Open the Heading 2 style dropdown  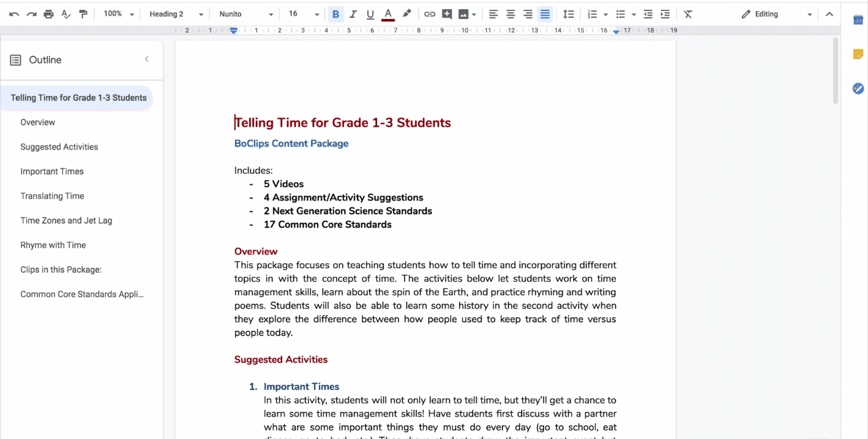click(176, 14)
